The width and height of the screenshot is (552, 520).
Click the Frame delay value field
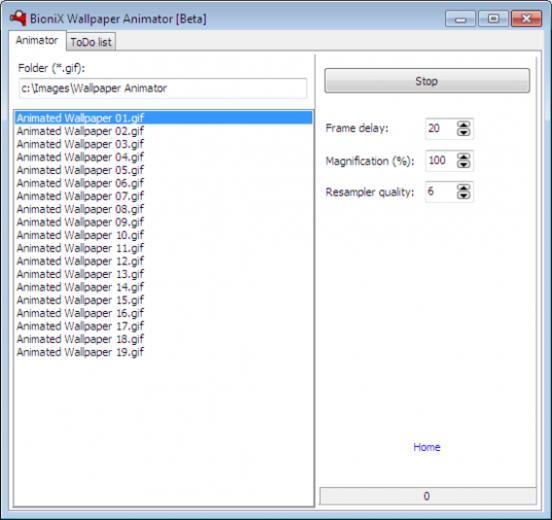pos(441,129)
